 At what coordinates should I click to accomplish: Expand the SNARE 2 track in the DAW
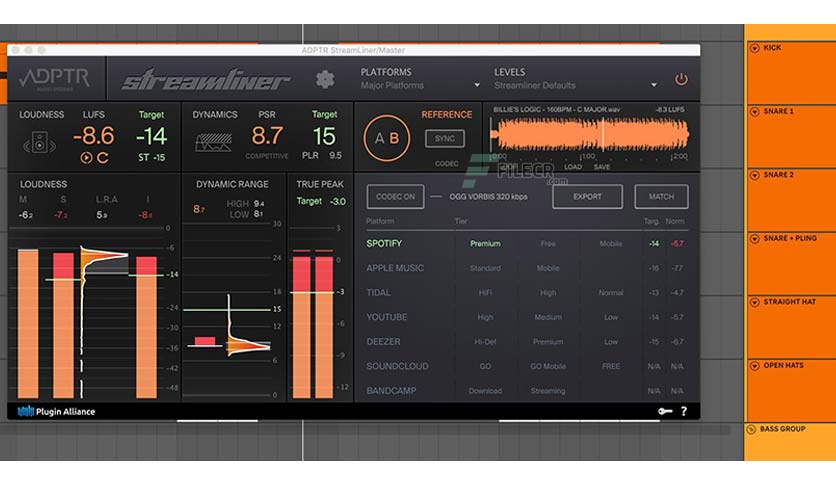click(x=754, y=175)
